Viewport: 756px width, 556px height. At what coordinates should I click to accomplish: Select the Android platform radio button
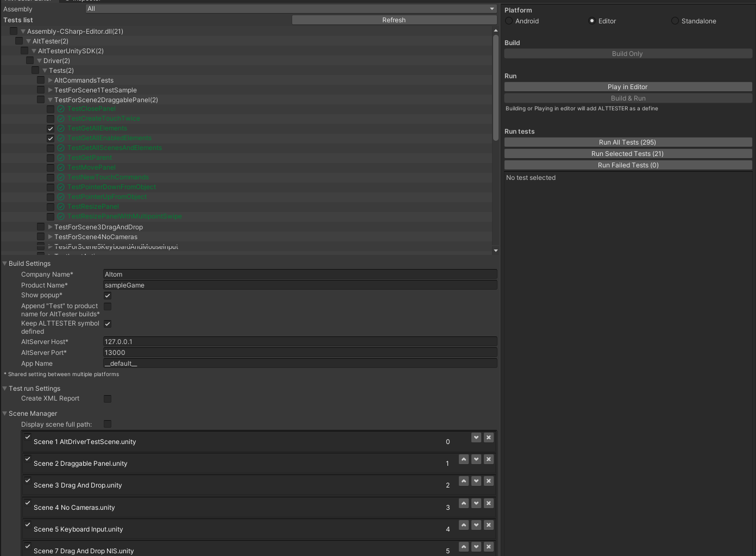(x=508, y=21)
